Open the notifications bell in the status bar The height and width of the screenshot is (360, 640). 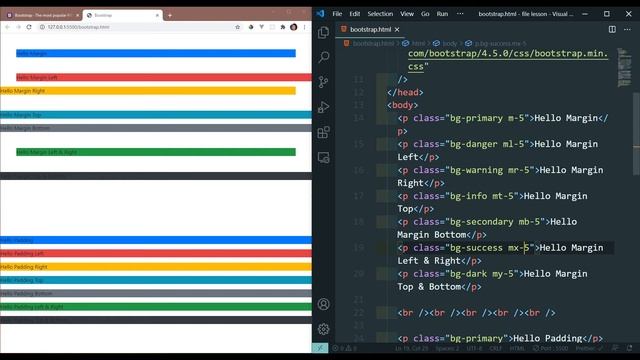pyautogui.click(x=629, y=348)
